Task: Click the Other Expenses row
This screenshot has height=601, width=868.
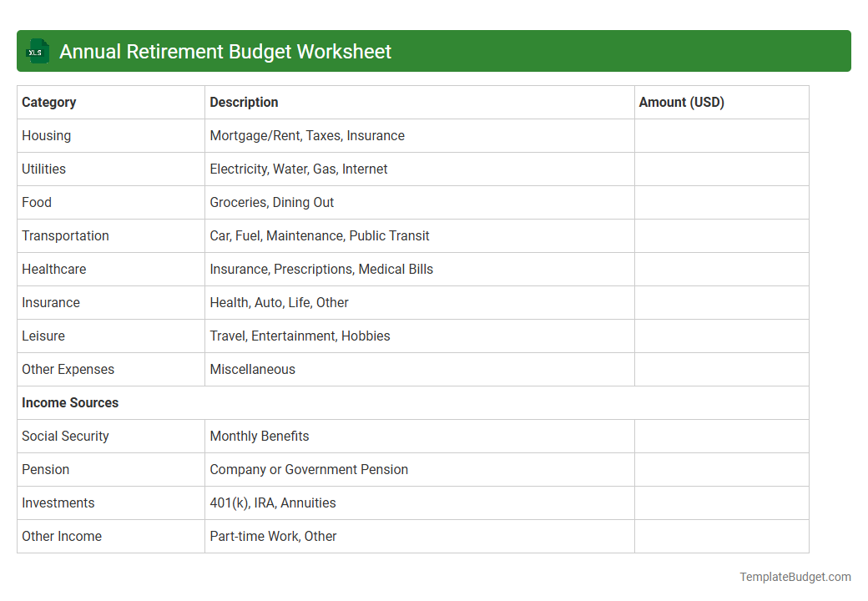Action: pyautogui.click(x=68, y=369)
